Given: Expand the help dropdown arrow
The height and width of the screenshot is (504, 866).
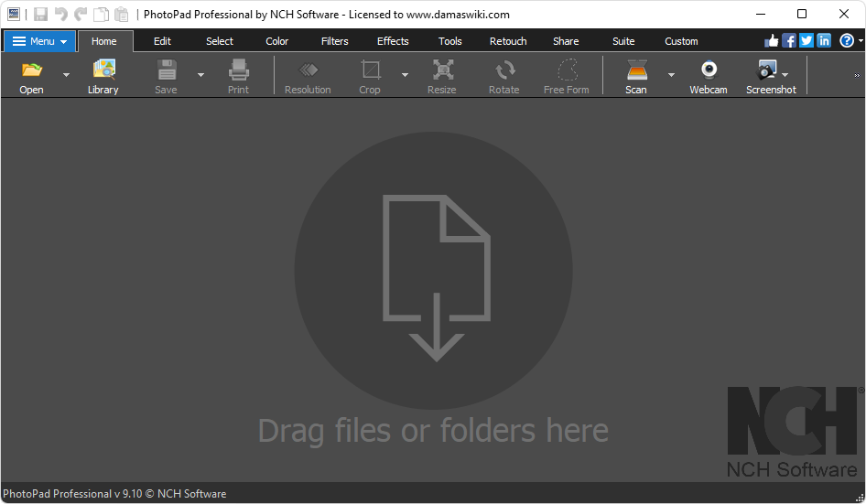Looking at the screenshot, I should click(861, 41).
